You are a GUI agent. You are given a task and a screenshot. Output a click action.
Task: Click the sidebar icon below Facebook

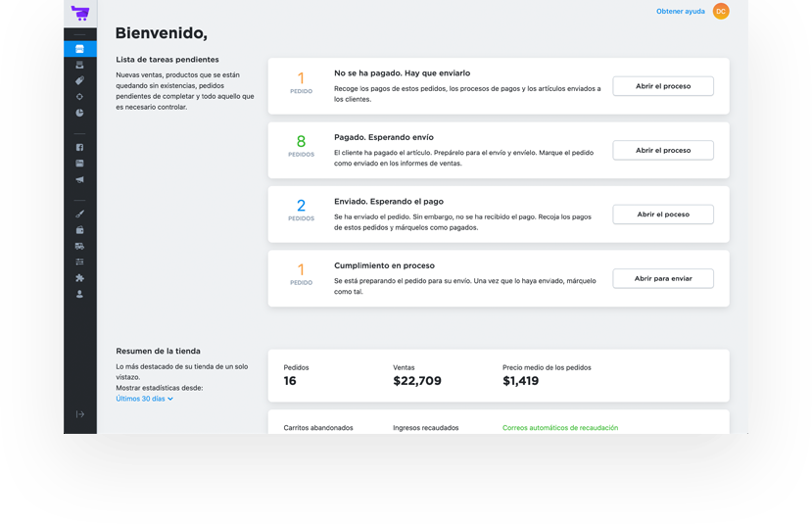[x=79, y=164]
